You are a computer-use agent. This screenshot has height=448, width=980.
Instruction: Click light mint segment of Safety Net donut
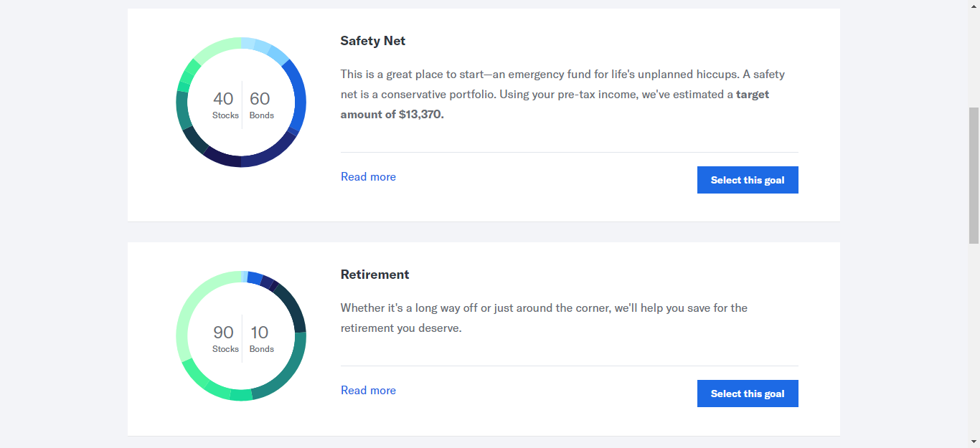point(215,47)
